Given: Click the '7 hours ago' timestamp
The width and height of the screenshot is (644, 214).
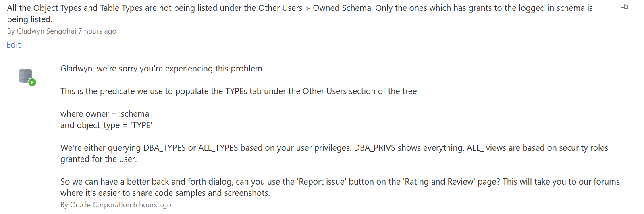Looking at the screenshot, I should (x=97, y=31).
